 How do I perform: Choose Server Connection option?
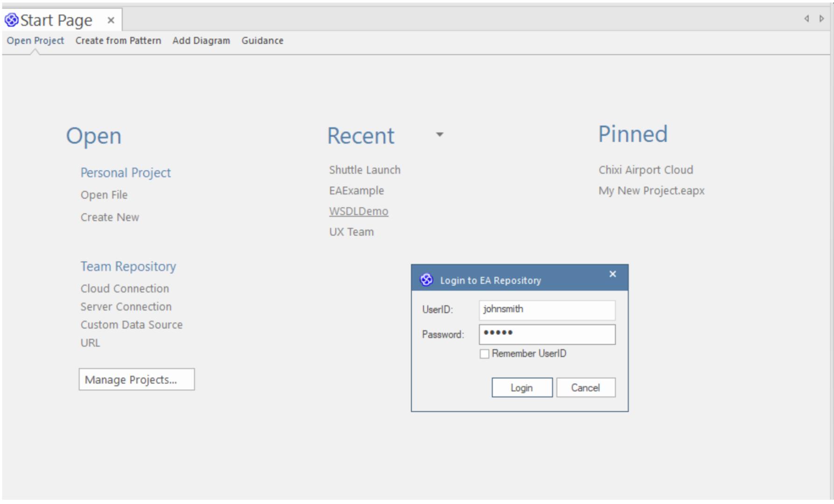tap(126, 307)
